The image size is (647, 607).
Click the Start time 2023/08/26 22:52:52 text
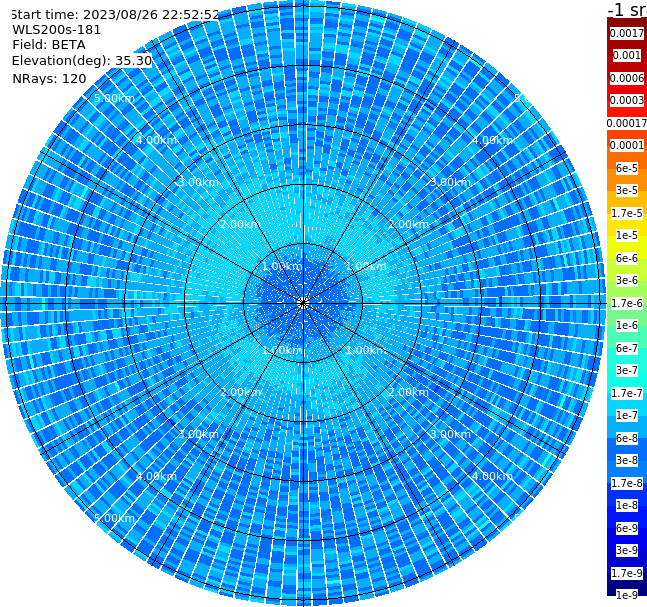[x=115, y=14]
